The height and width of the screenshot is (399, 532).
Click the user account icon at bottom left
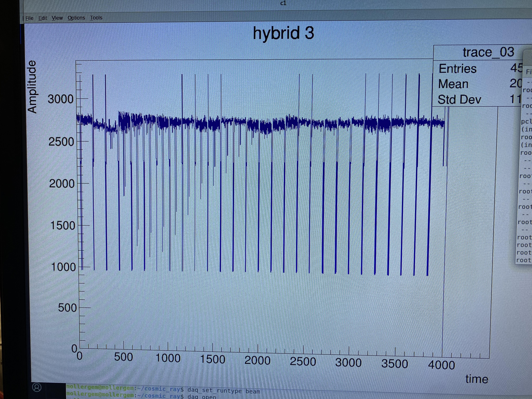(37, 388)
